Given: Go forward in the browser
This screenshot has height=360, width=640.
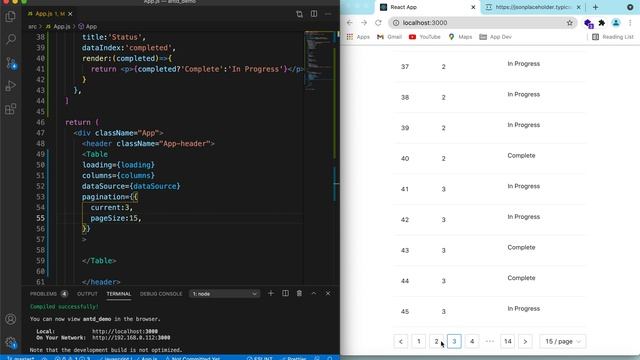Looking at the screenshot, I should tap(364, 23).
